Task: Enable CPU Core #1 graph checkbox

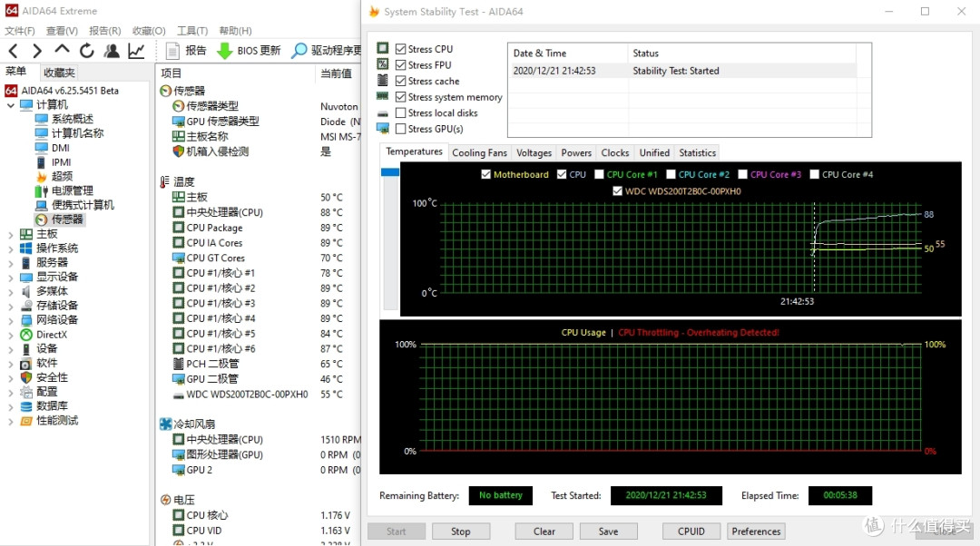Action: 599,174
